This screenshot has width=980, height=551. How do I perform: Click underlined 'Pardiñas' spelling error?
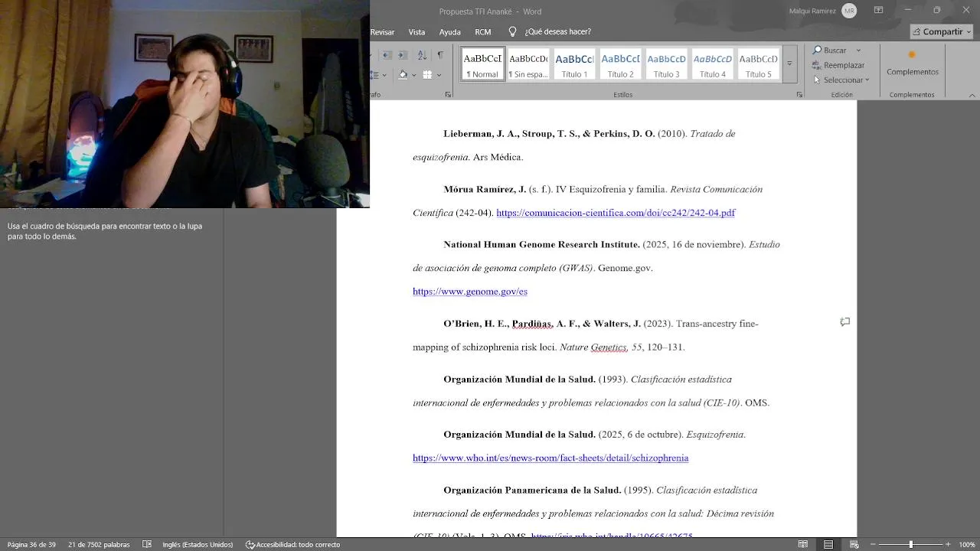point(531,324)
